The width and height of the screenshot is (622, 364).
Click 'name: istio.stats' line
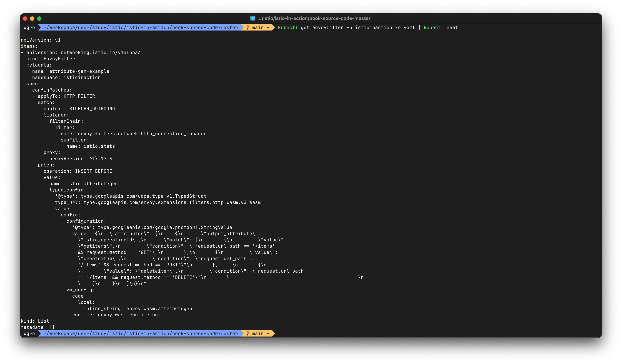(91, 146)
